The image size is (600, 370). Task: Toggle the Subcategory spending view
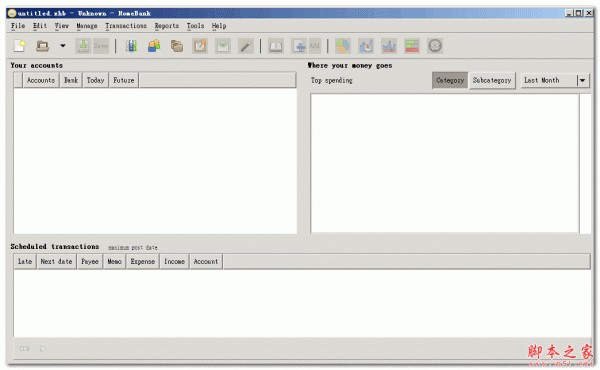tap(492, 80)
